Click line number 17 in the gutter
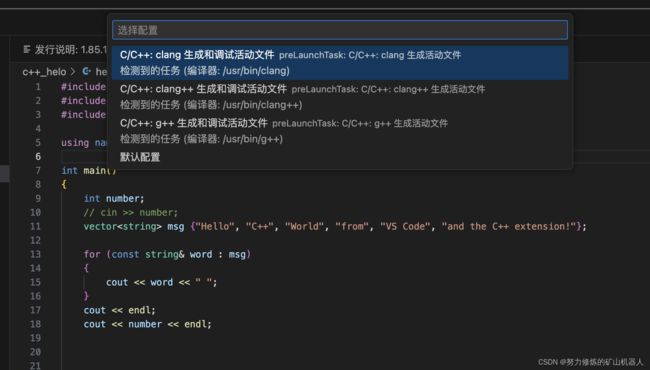The width and height of the screenshot is (650, 370). [35, 310]
